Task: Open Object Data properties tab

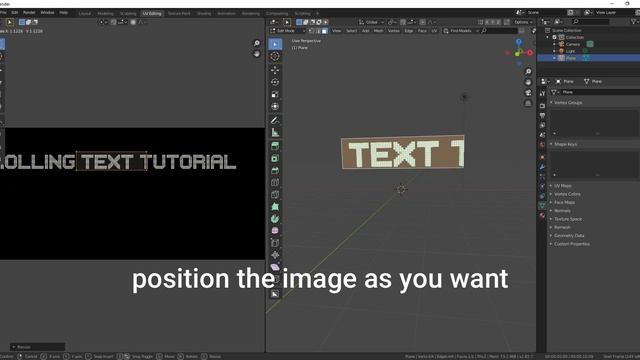Action: pos(542,206)
